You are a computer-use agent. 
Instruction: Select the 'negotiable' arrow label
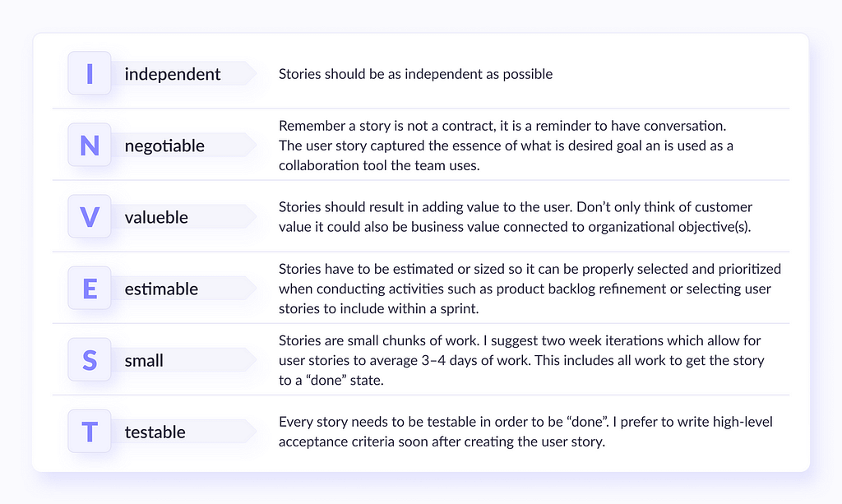184,145
